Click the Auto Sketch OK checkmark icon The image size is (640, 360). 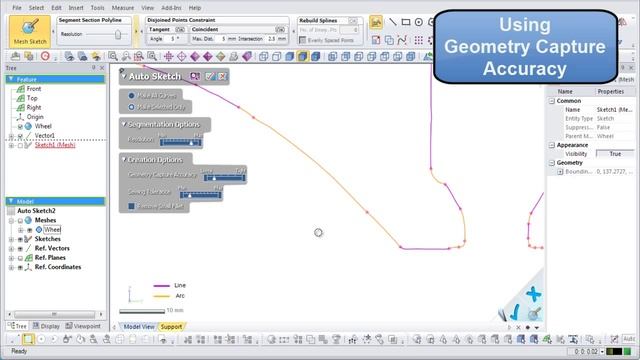click(210, 76)
